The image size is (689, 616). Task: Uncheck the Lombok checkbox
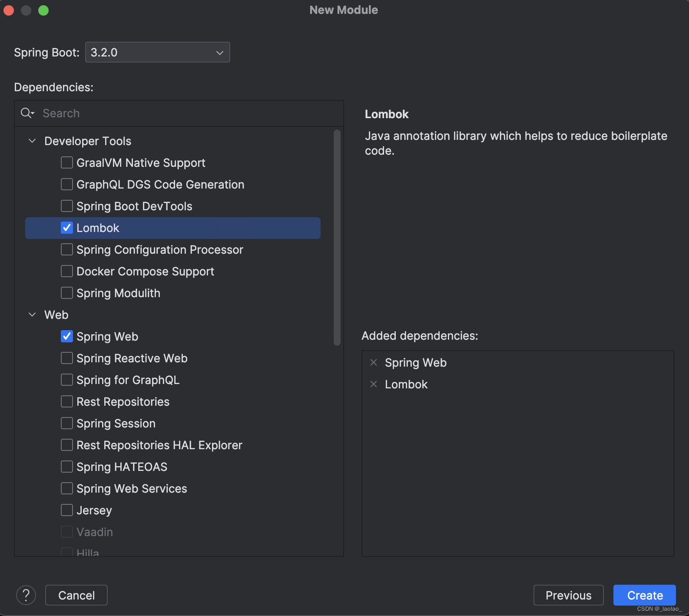pyautogui.click(x=67, y=228)
